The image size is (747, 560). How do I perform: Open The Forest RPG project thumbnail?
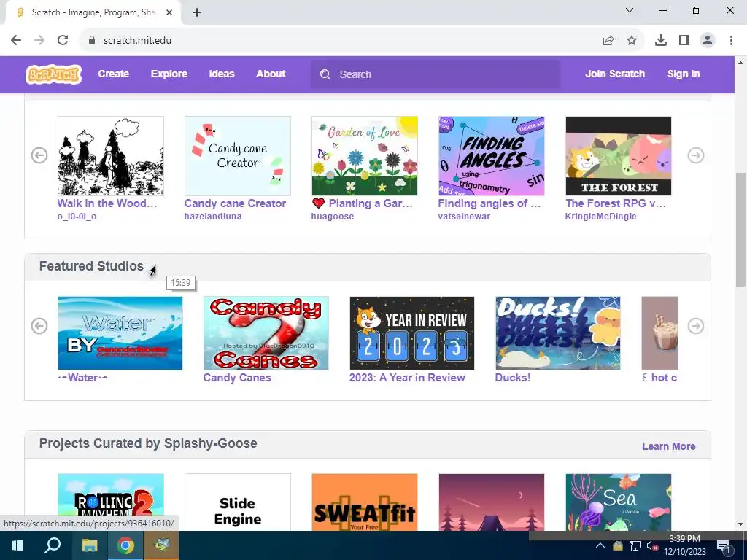[619, 156]
